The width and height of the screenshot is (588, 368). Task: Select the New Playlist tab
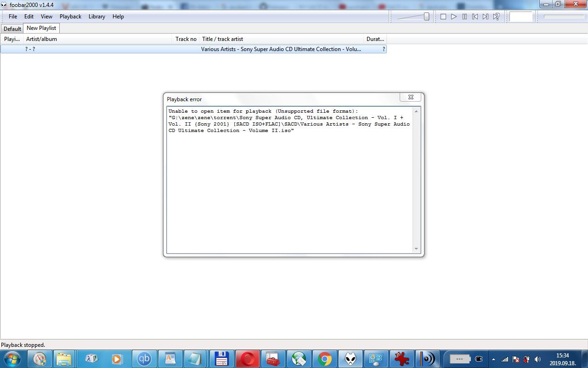(x=41, y=28)
